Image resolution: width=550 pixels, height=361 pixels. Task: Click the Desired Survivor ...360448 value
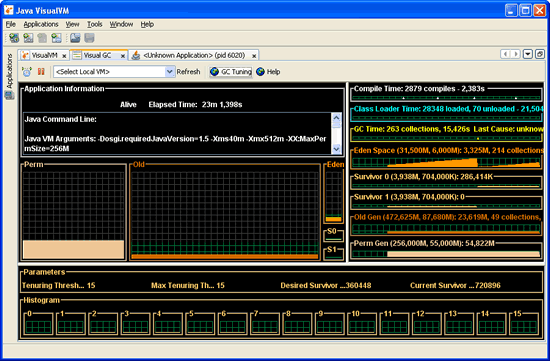click(326, 285)
